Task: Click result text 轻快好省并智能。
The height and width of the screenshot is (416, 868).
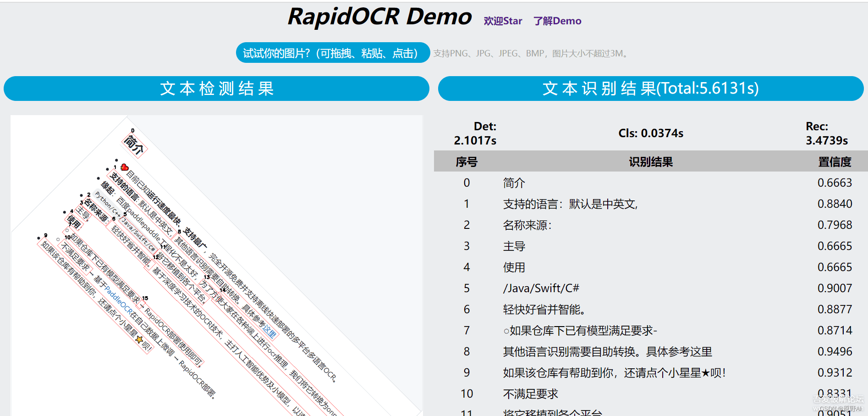Action: tap(544, 310)
